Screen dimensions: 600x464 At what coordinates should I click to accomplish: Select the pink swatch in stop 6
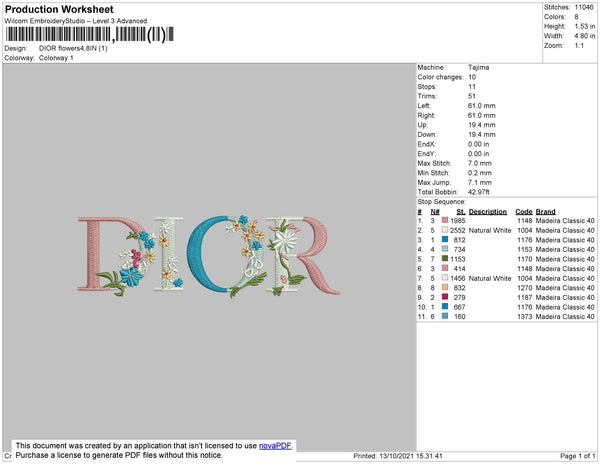[x=445, y=268]
